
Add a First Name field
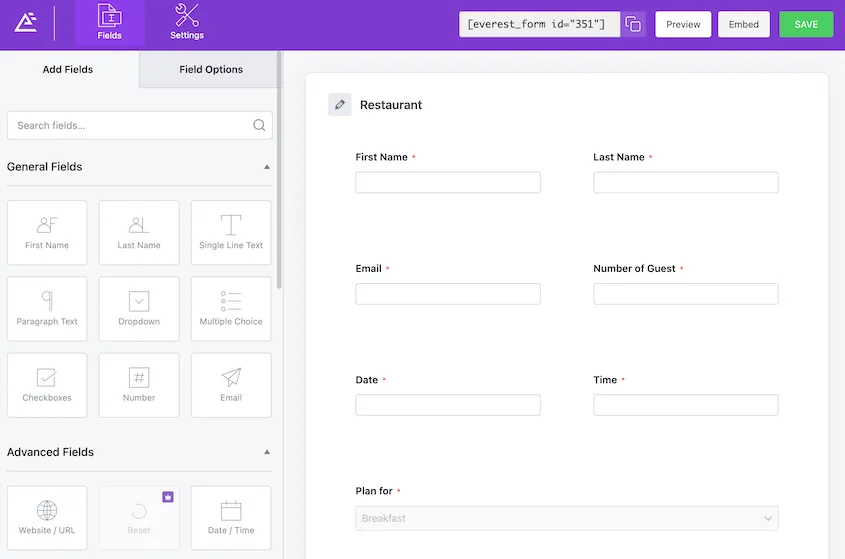(47, 233)
